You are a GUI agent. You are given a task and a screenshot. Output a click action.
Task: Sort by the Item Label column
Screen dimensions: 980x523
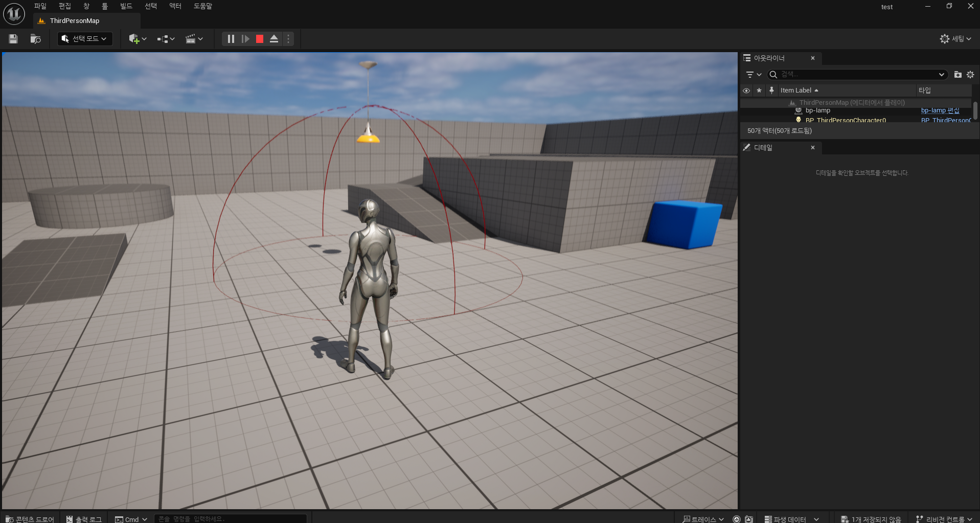(x=847, y=90)
